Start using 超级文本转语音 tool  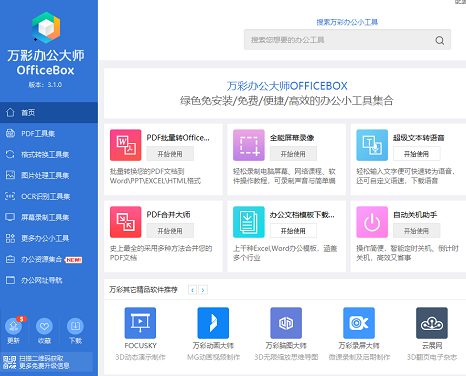coord(417,154)
